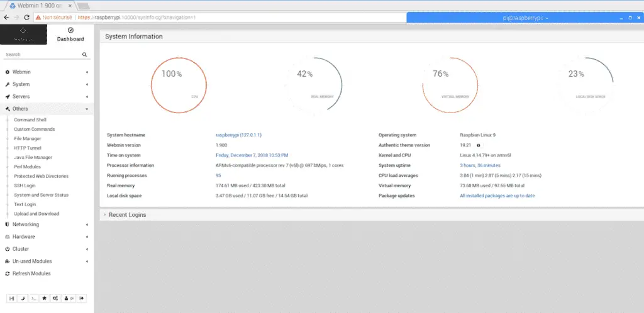Open Java File Manager module
Image resolution: width=644 pixels, height=313 pixels.
(x=33, y=158)
